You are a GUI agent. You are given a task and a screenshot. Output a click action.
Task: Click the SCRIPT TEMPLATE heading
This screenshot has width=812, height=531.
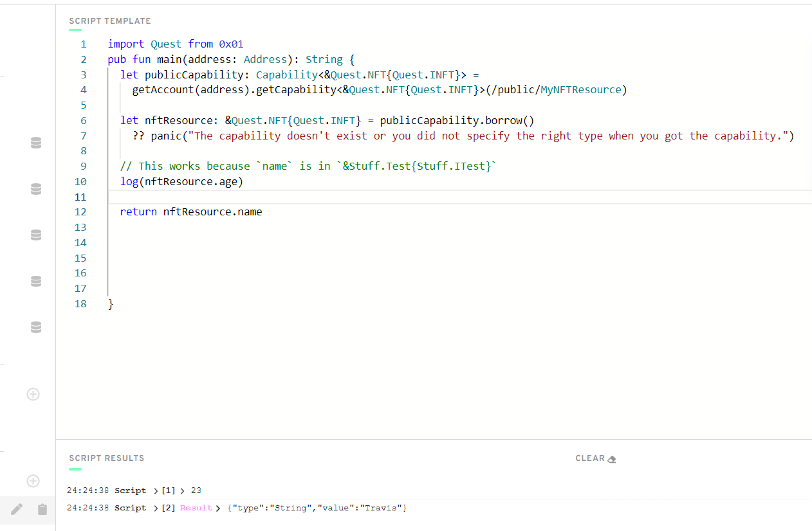(x=110, y=21)
